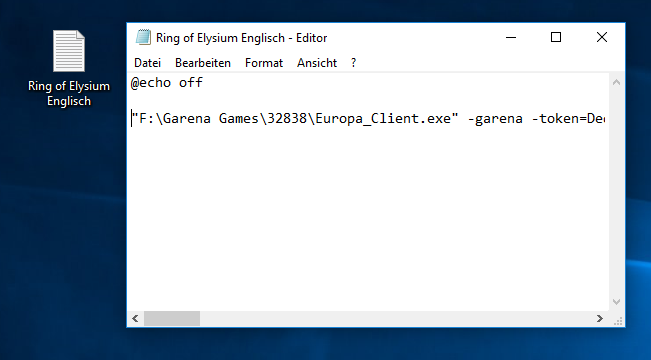The image size is (651, 360).
Task: Click the vertical scrollbar up arrow
Action: (x=617, y=82)
